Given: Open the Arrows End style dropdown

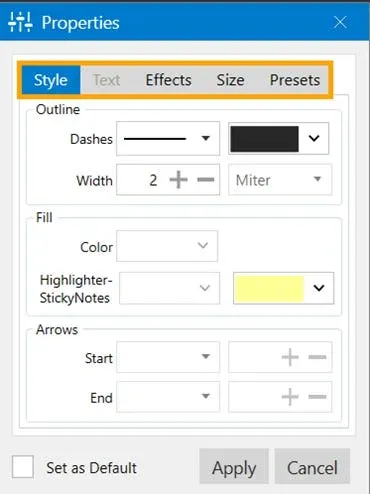Looking at the screenshot, I should pos(168,397).
